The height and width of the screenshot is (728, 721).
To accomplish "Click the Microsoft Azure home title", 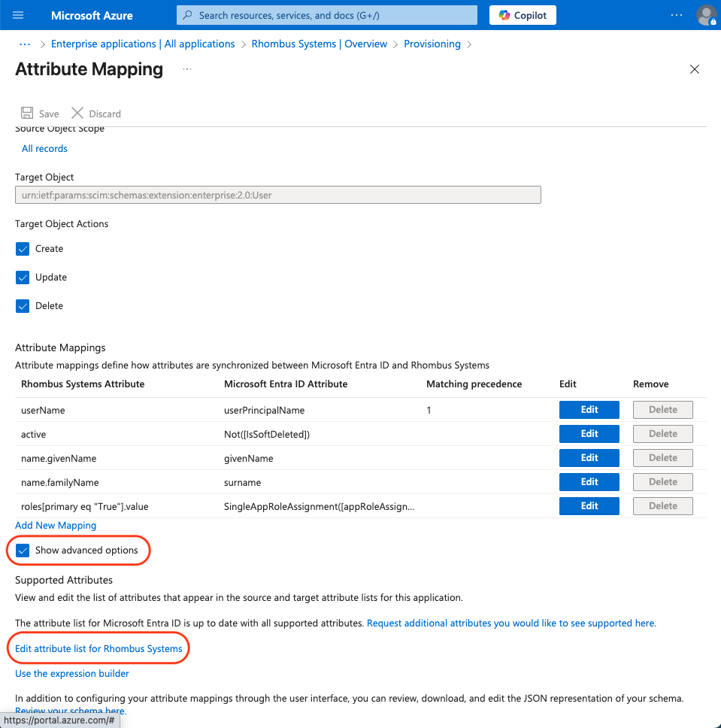I will point(92,15).
